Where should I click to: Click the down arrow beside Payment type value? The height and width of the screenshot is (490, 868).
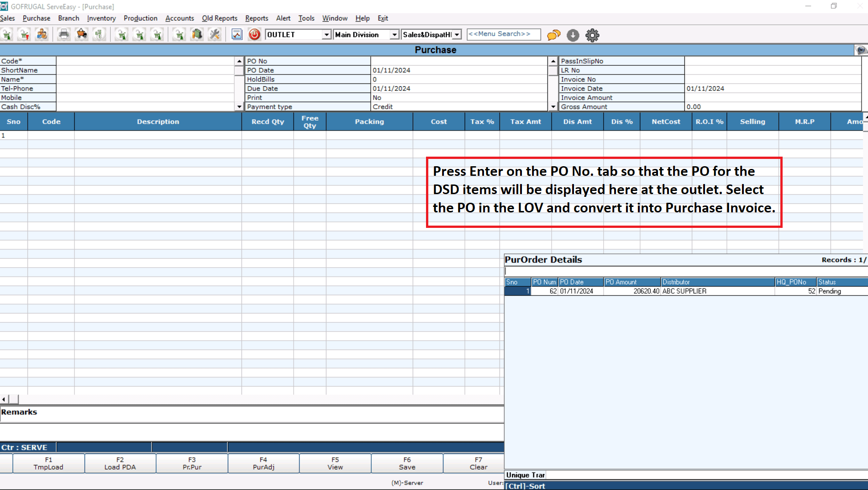[x=553, y=106]
